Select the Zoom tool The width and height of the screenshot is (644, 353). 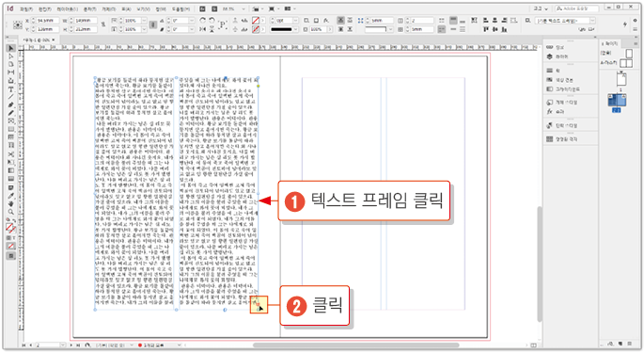point(11,212)
